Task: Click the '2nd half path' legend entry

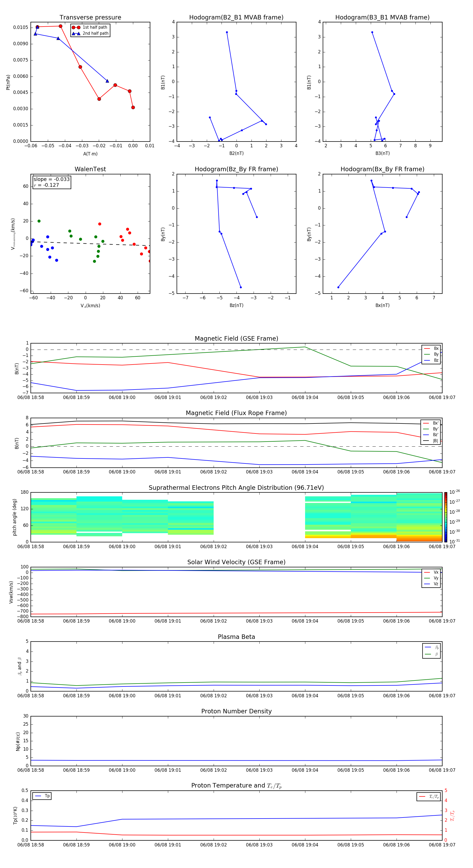Action: point(90,33)
